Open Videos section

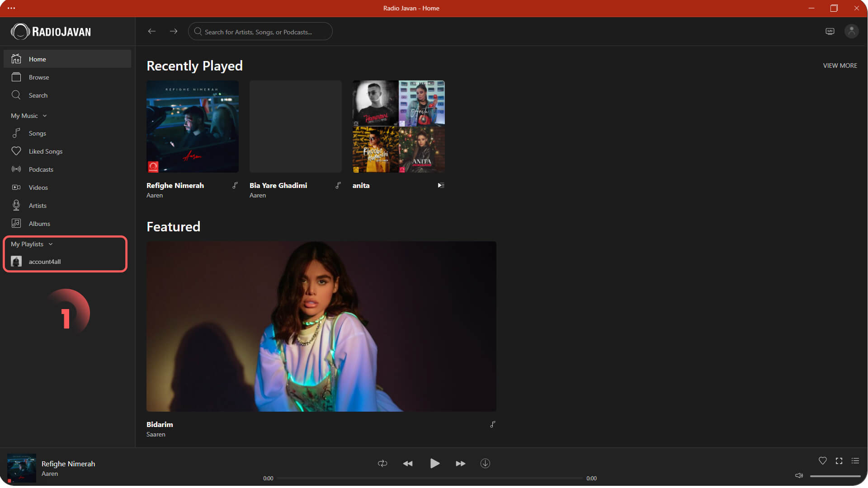[67, 188]
